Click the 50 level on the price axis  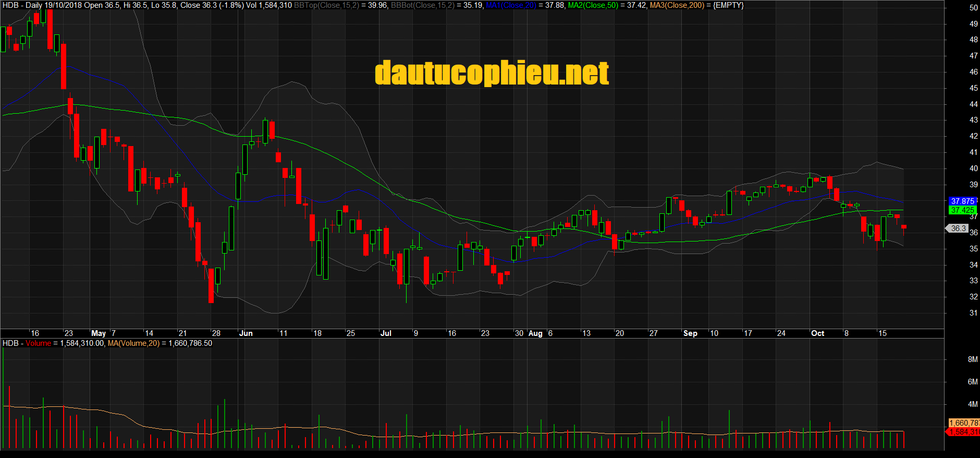point(973,8)
